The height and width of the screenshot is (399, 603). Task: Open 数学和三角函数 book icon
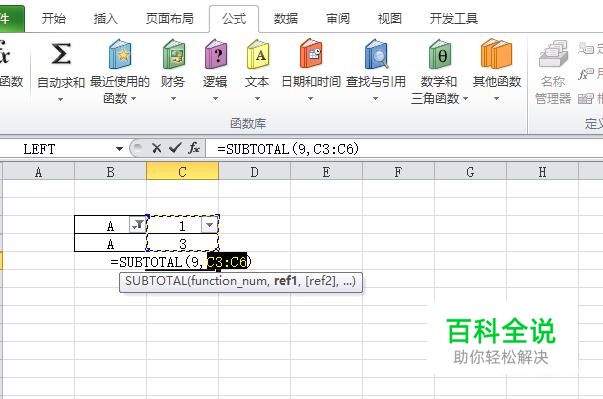point(440,54)
